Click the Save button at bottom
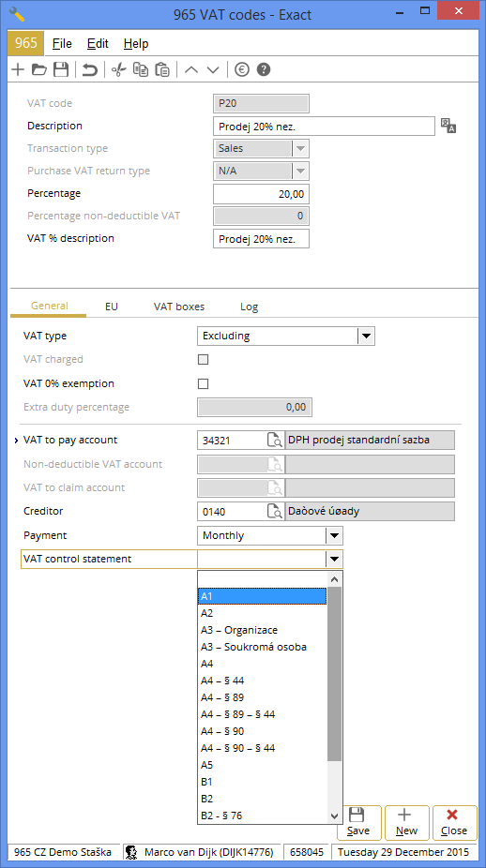This screenshot has height=868, width=486. (358, 823)
